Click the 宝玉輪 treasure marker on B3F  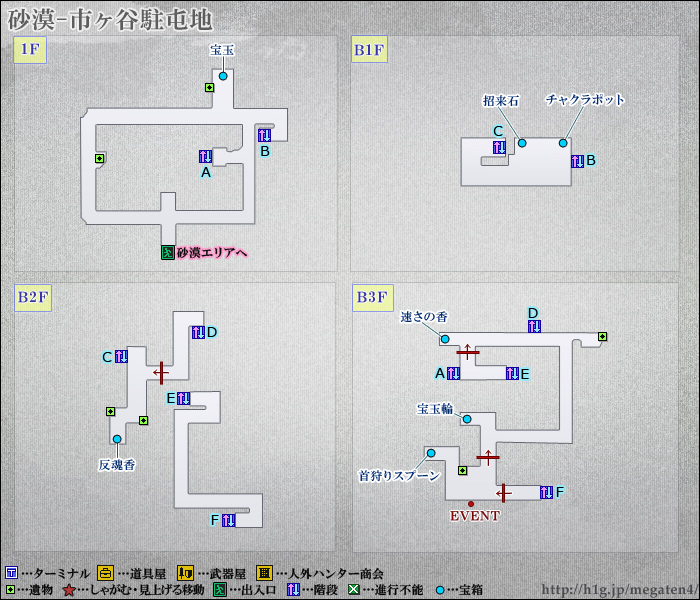pos(466,420)
